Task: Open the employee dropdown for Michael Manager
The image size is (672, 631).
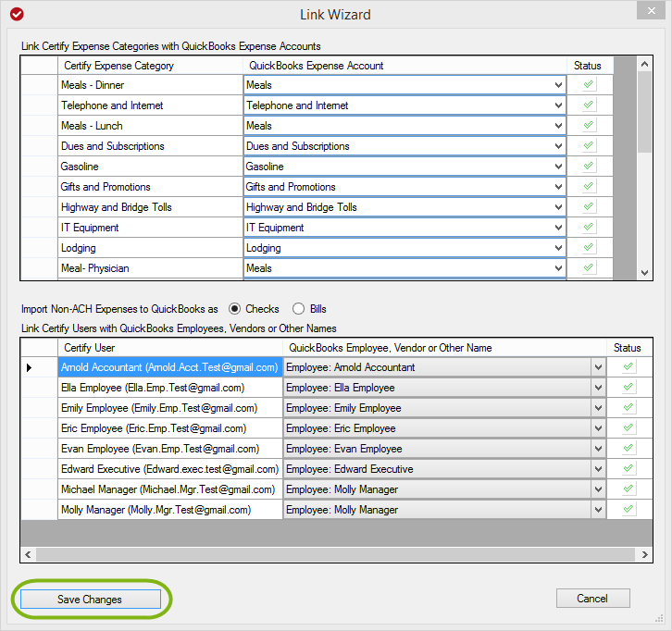Action: click(x=598, y=489)
